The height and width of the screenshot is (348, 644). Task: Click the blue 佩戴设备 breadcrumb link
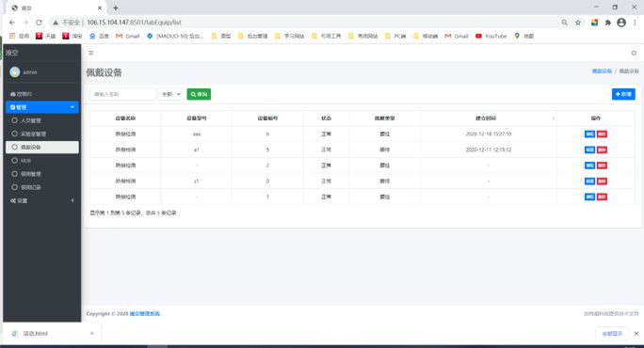(x=602, y=71)
